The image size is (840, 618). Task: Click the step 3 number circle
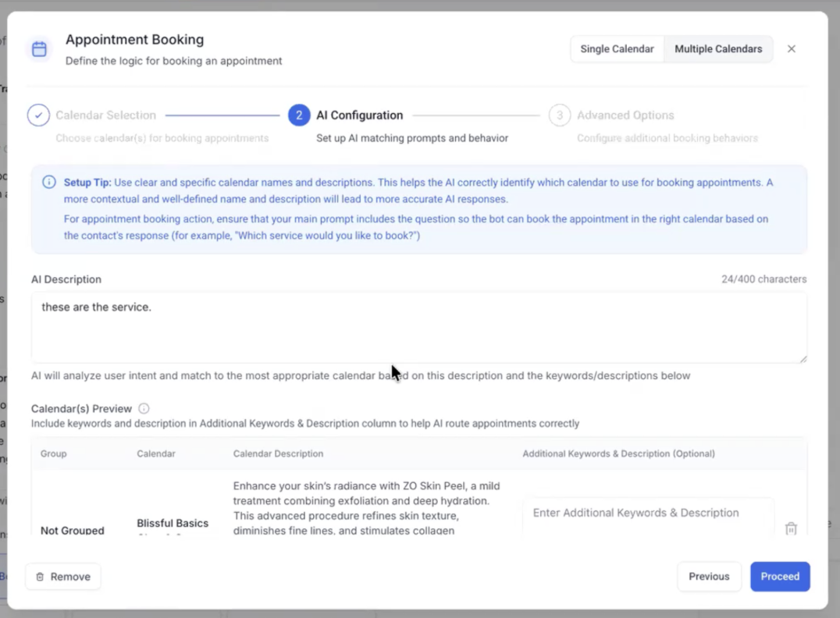(559, 115)
